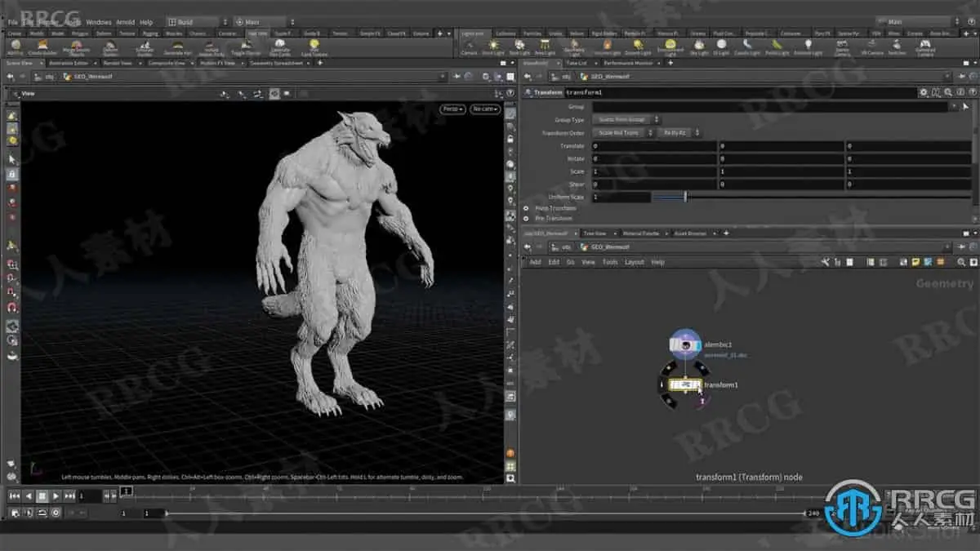The width and height of the screenshot is (980, 551).
Task: Jump to the last frame button
Action: pos(69,495)
